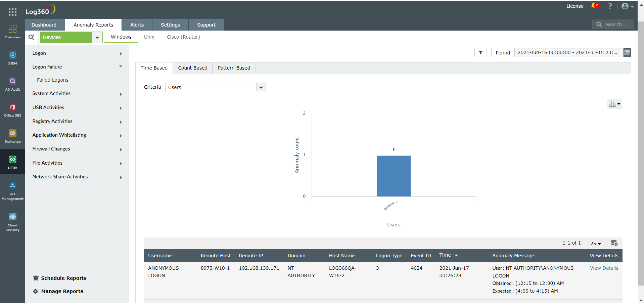This screenshot has width=644, height=303.
Task: Open the Criteria Users dropdown
Action: 215,87
